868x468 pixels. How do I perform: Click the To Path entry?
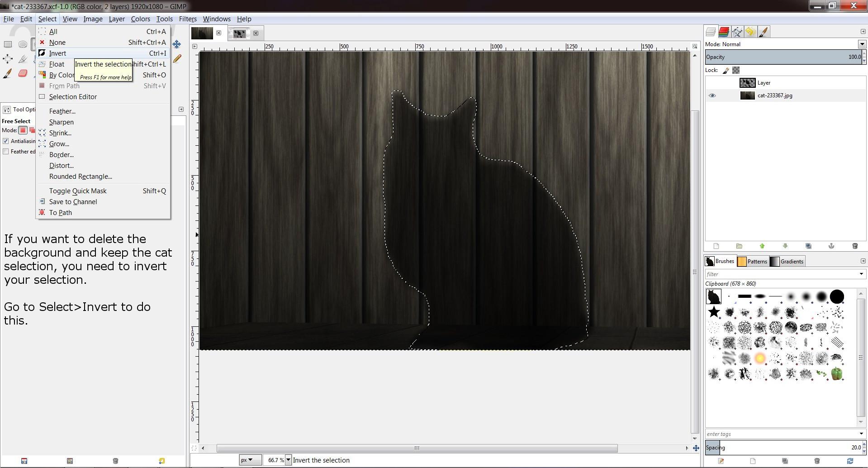(x=103, y=213)
